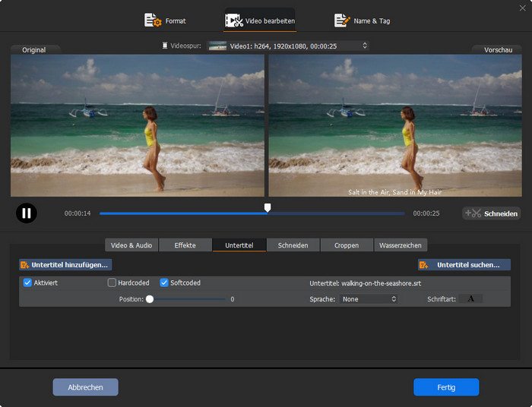
Task: Click the playback timeline handle
Action: pos(268,207)
